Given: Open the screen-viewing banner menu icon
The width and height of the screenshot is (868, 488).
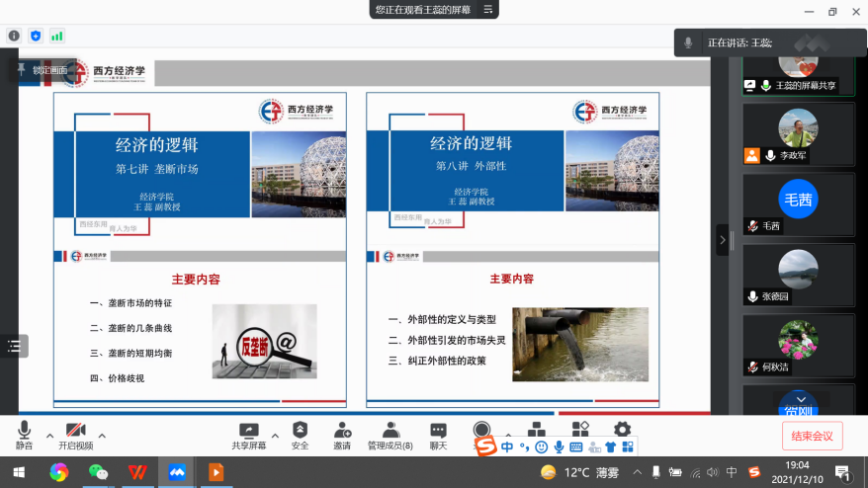Looking at the screenshot, I should tap(486, 10).
